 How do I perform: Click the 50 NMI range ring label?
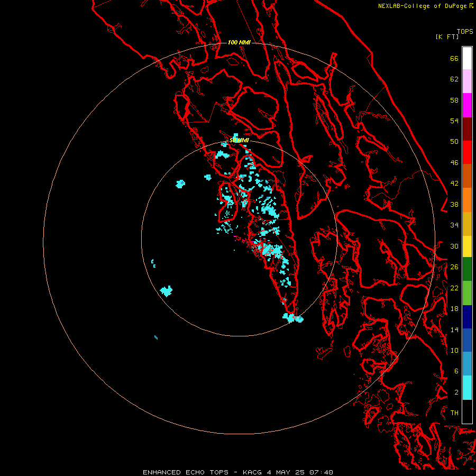(x=239, y=140)
